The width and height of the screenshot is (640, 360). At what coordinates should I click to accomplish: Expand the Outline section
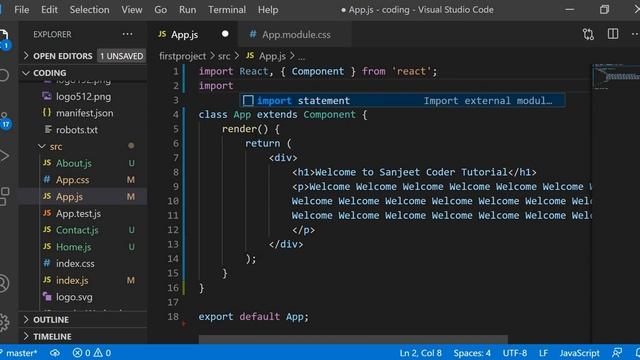click(84, 320)
